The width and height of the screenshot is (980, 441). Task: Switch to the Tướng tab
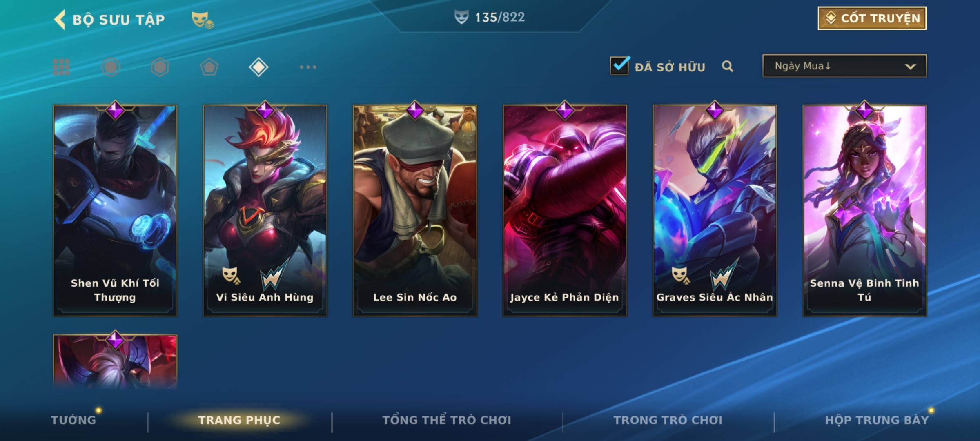click(73, 420)
